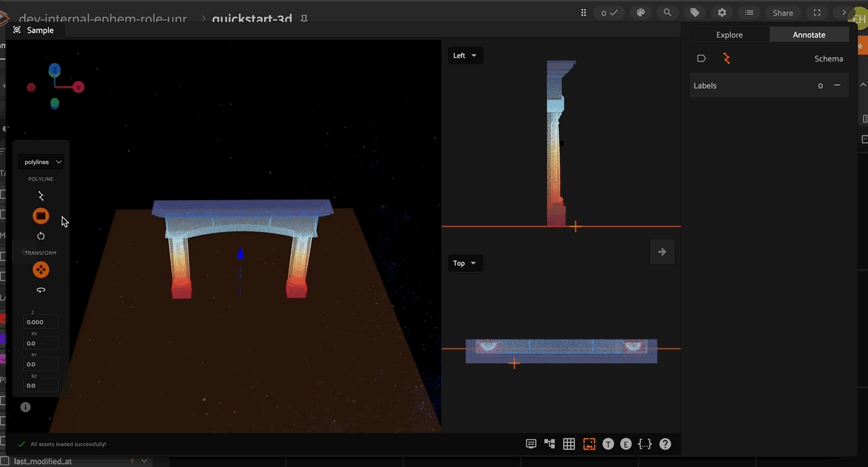Select the polyline draw tool in left panel
The height and width of the screenshot is (467, 868).
tap(41, 196)
